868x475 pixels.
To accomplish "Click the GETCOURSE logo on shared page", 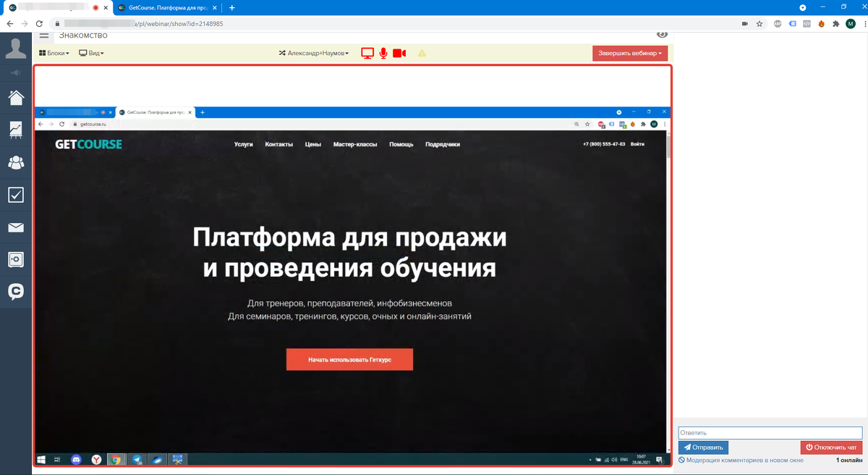I will click(x=89, y=144).
